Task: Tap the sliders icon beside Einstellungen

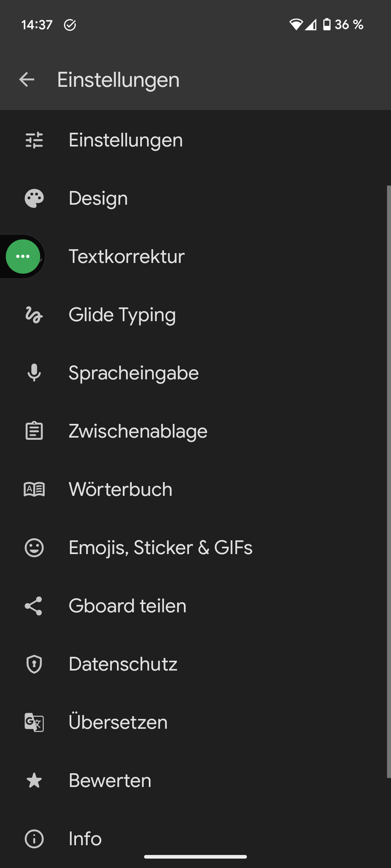Action: (34, 140)
